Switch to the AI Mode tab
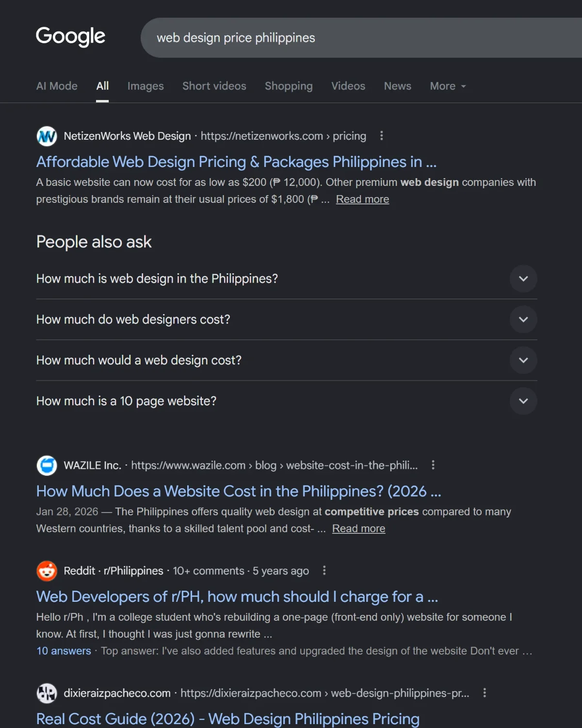The image size is (582, 728). (x=57, y=86)
